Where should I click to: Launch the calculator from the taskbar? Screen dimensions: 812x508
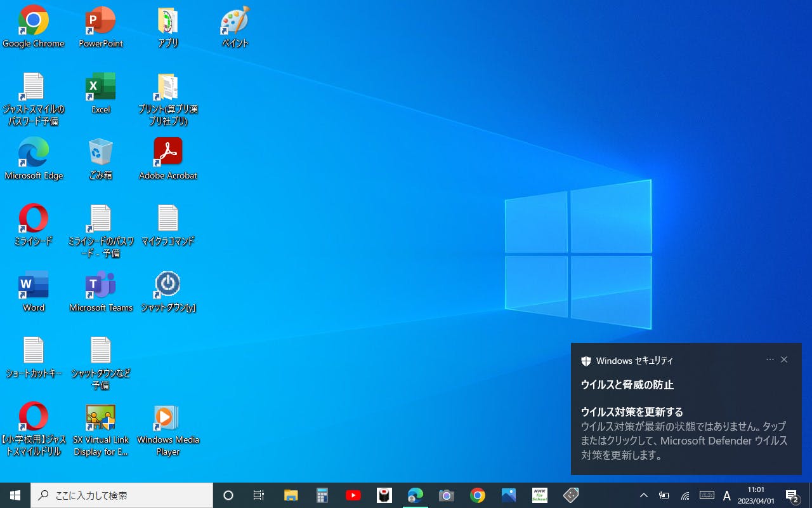pyautogui.click(x=322, y=495)
